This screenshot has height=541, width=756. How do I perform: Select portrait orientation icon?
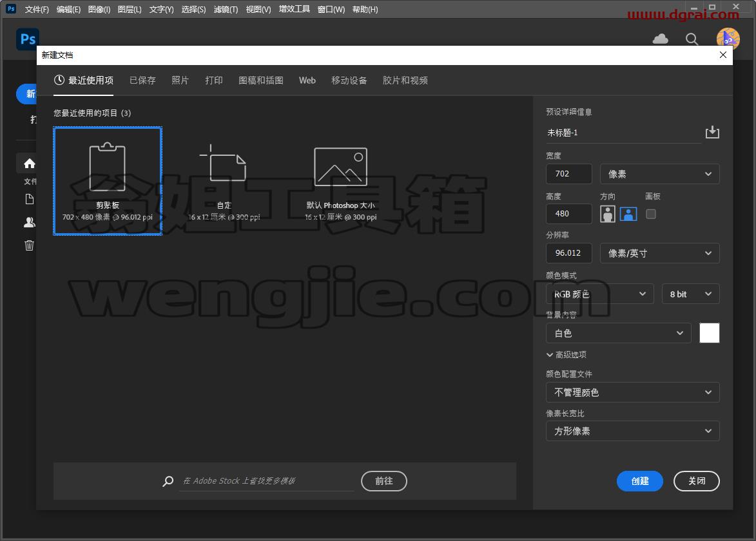[608, 214]
